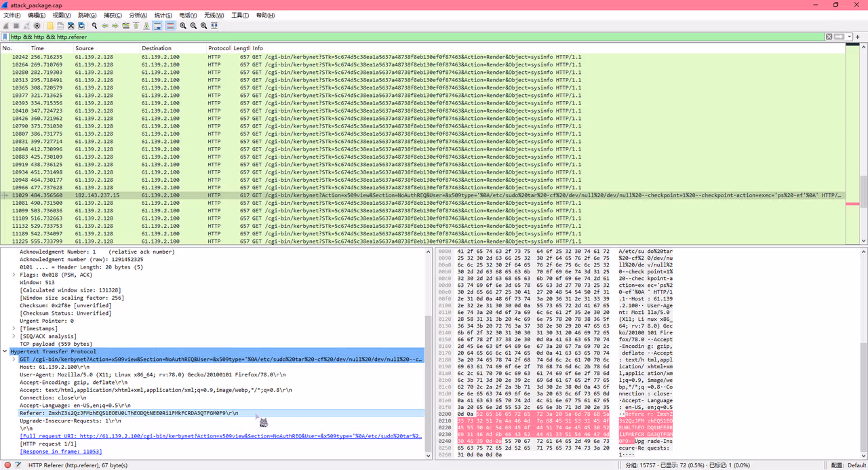Image resolution: width=868 pixels, height=470 pixels.
Task: Expand the [SEQ/ACK analysis] node
Action: 14,336
